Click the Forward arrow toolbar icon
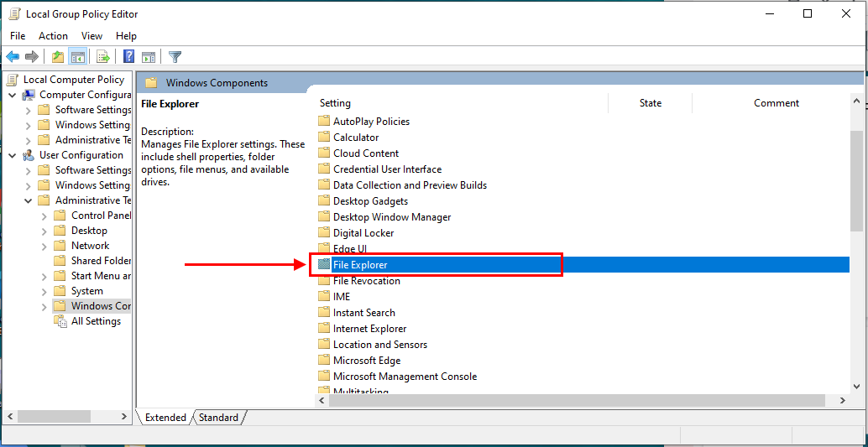The width and height of the screenshot is (868, 447). coord(32,56)
